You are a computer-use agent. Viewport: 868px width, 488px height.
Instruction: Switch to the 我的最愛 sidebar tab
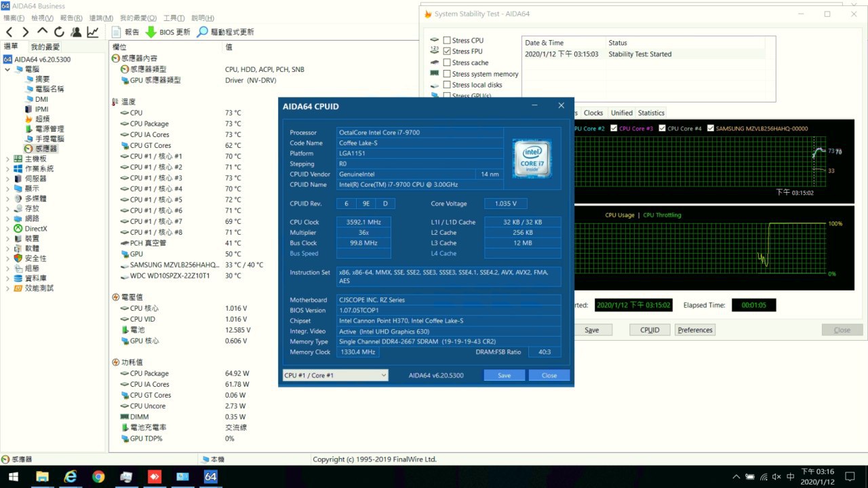click(x=45, y=47)
